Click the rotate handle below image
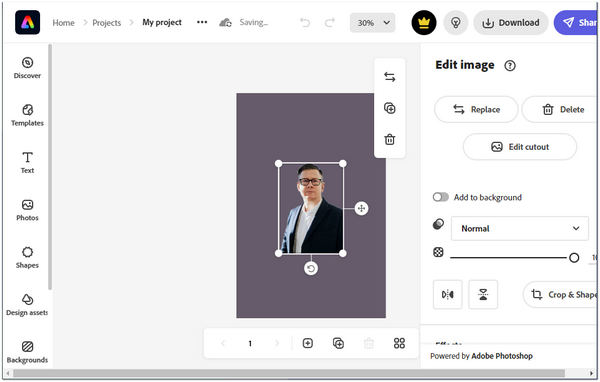Screen dimensions: 600x382 311,269
